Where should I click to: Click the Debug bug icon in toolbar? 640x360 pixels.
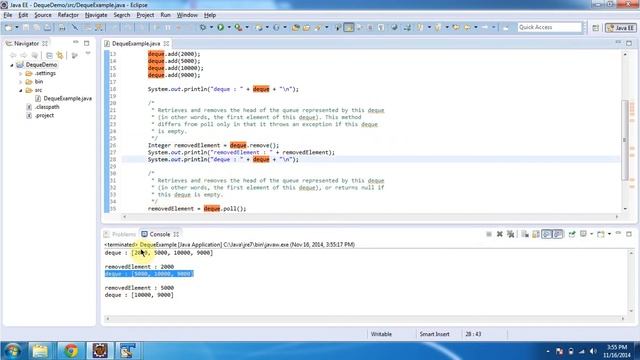pos(203,27)
